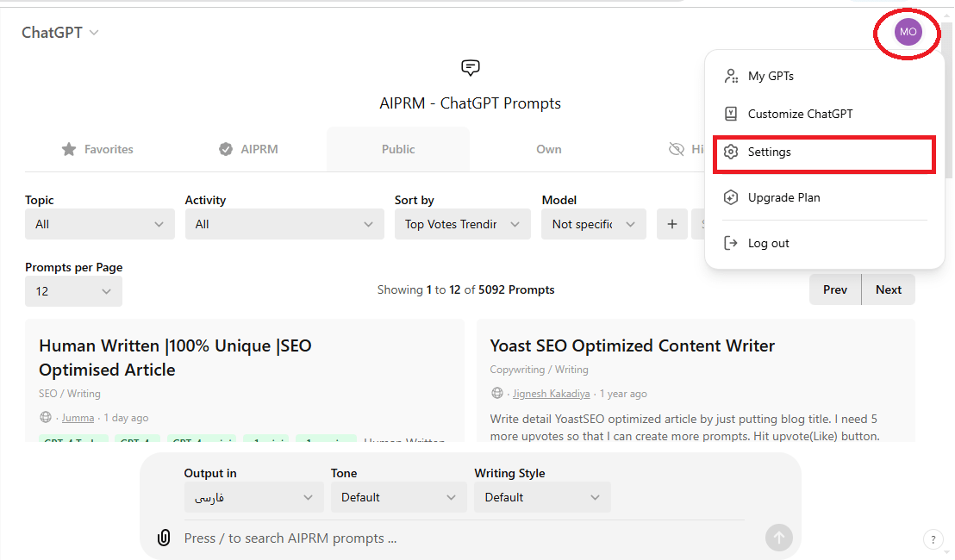Image resolution: width=955 pixels, height=560 pixels.
Task: Select Upgrade Plan menu item
Action: [824, 197]
